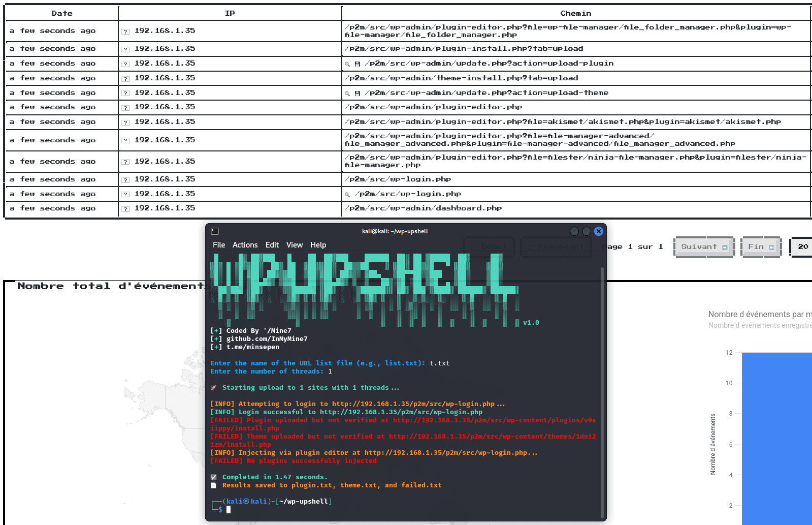Click the unknown-flag icon in the plugin-install.php row

125,49
